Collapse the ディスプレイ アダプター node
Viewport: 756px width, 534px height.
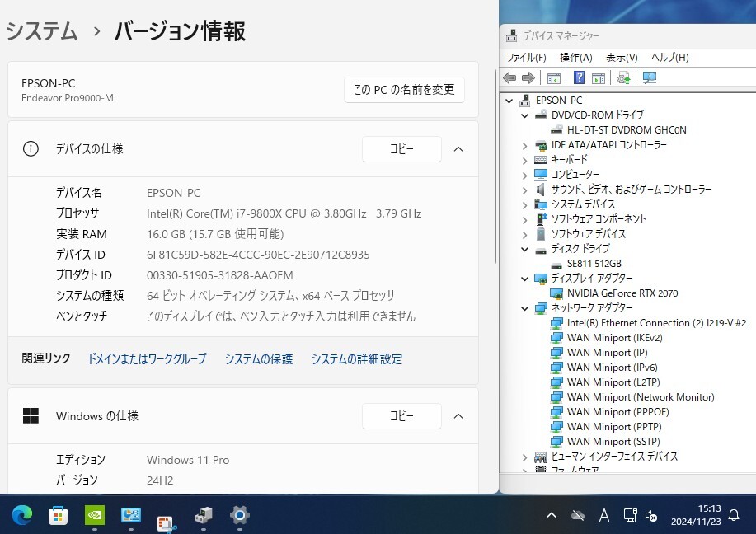pyautogui.click(x=524, y=279)
